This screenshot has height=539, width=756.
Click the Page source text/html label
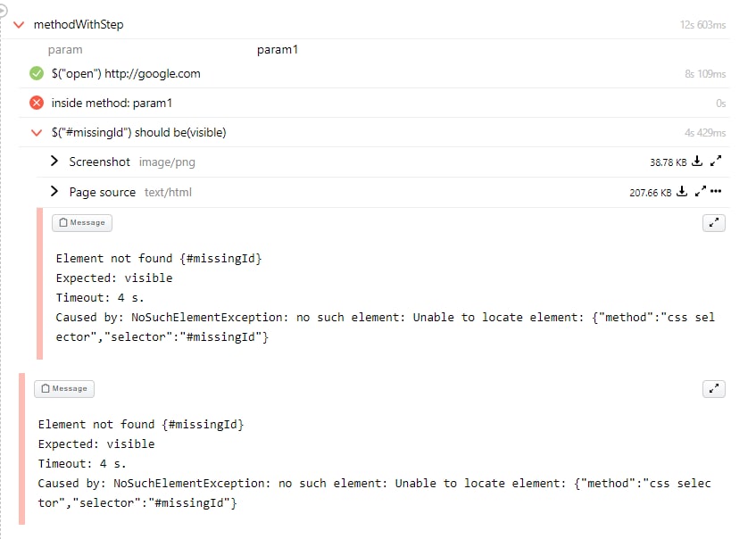coord(130,193)
